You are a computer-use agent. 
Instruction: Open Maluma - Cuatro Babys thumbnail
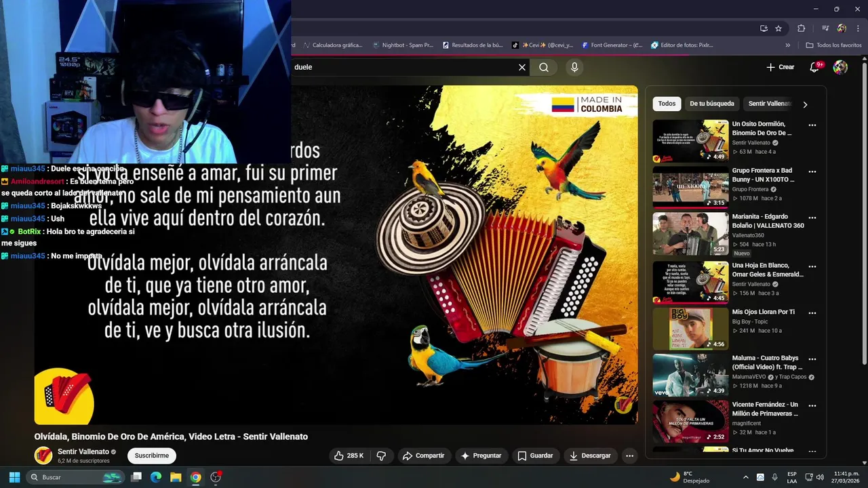pyautogui.click(x=690, y=375)
